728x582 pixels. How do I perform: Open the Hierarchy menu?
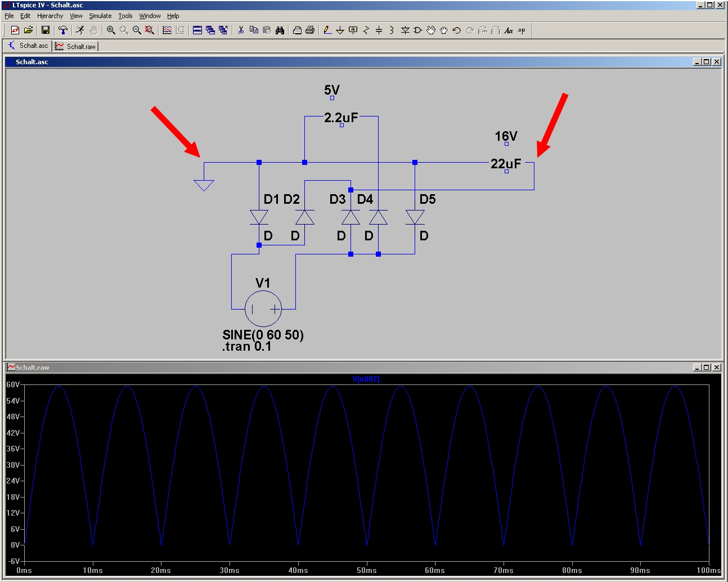click(x=50, y=16)
